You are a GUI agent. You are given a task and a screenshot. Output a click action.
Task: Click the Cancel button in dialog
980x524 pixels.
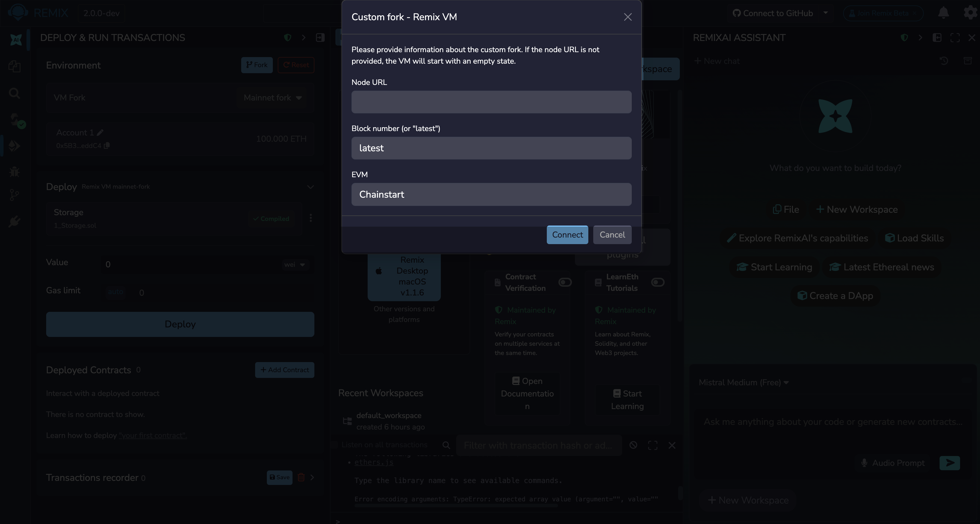[x=612, y=235]
